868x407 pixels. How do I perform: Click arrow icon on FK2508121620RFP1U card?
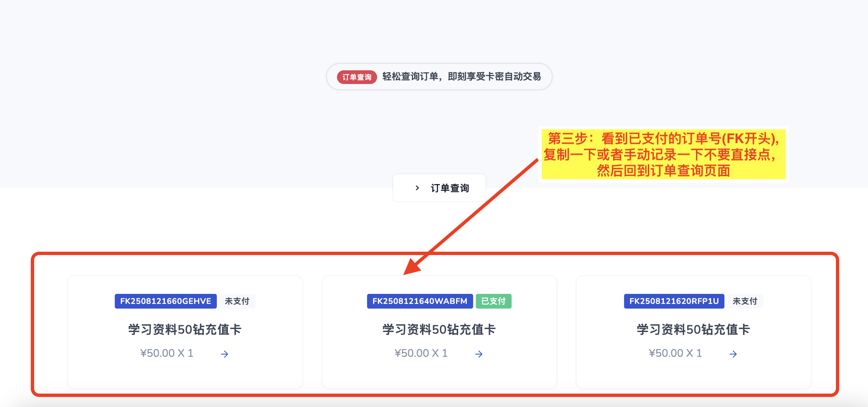pyautogui.click(x=733, y=354)
